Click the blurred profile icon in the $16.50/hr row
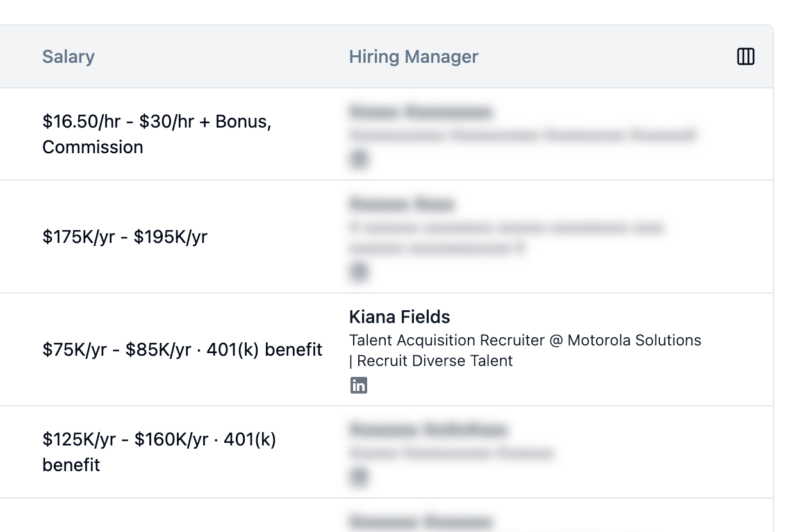Screen dimensions: 792x532 [x=359, y=158]
